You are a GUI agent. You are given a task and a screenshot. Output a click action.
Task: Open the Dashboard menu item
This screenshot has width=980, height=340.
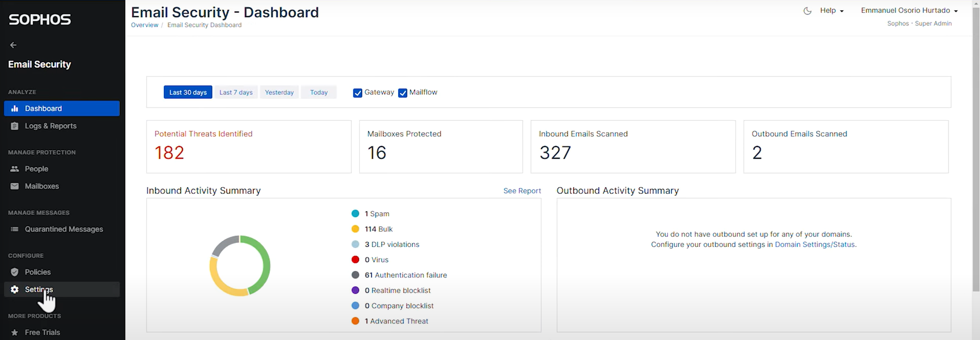pos(62,108)
